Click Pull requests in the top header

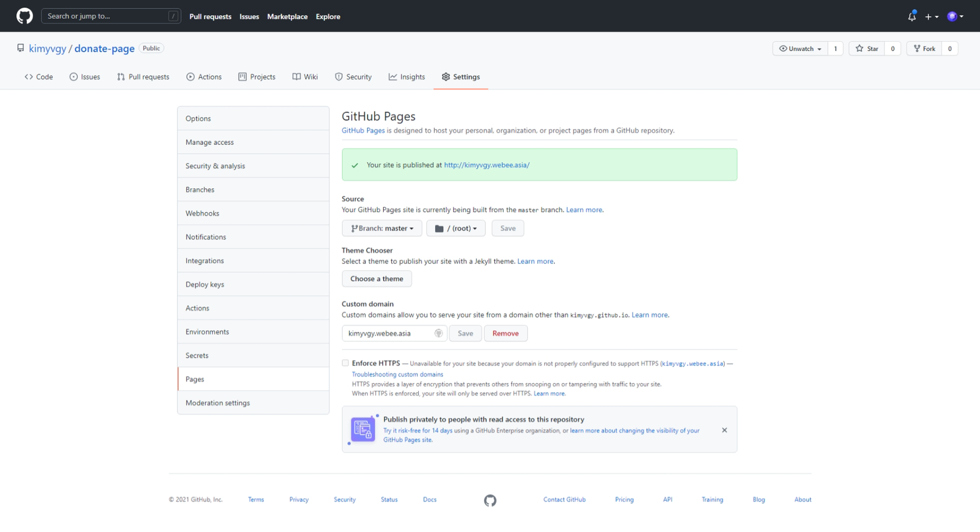point(210,17)
